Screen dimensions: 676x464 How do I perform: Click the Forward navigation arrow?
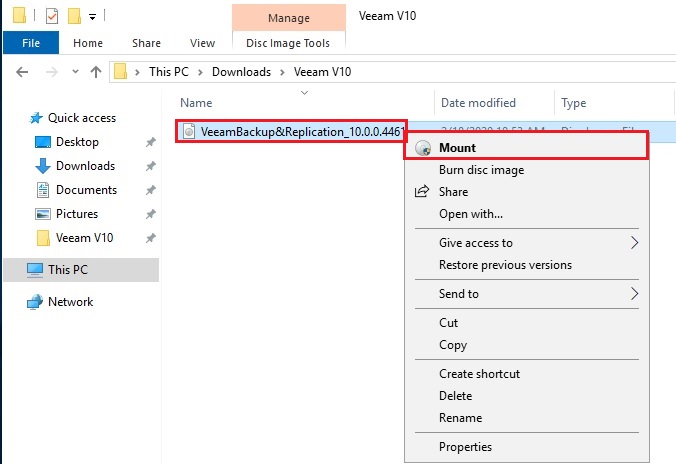click(x=51, y=72)
